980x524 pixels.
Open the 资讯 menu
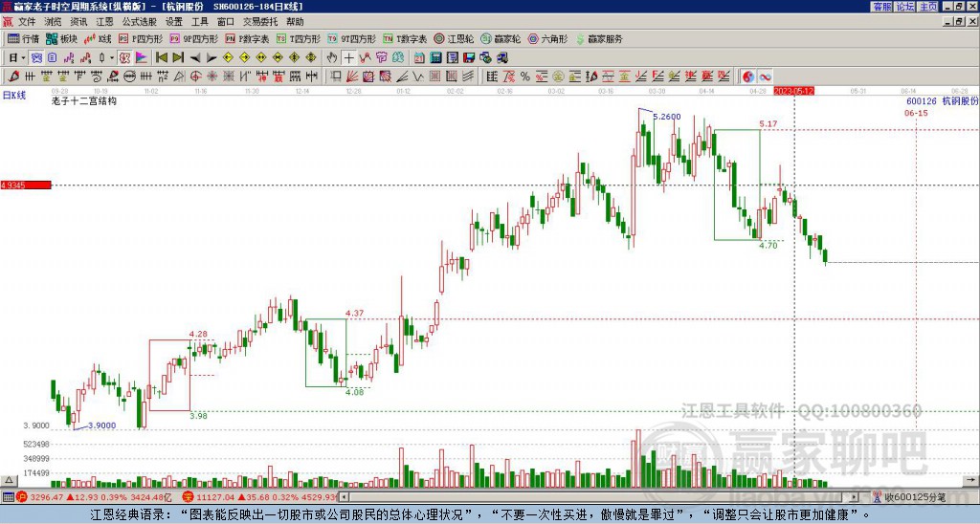pyautogui.click(x=78, y=22)
